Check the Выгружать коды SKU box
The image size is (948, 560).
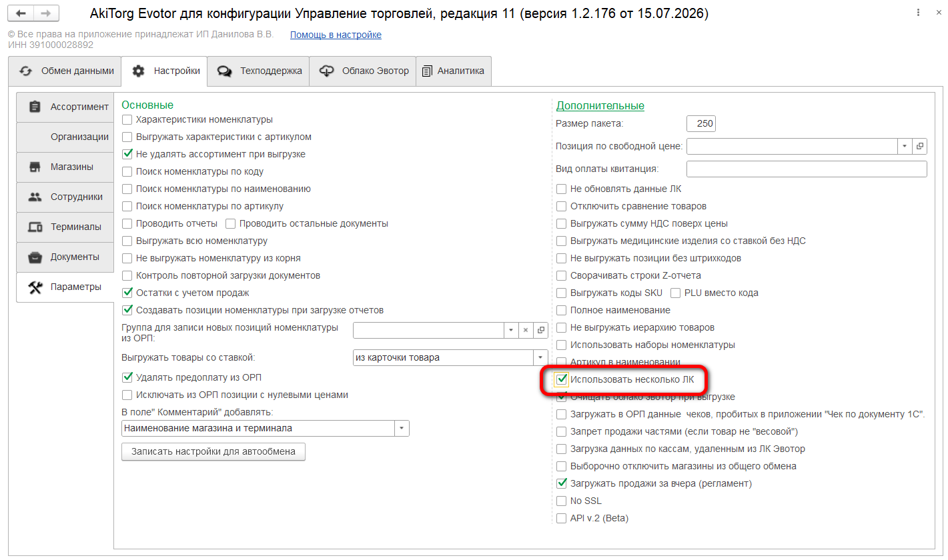[x=562, y=293]
